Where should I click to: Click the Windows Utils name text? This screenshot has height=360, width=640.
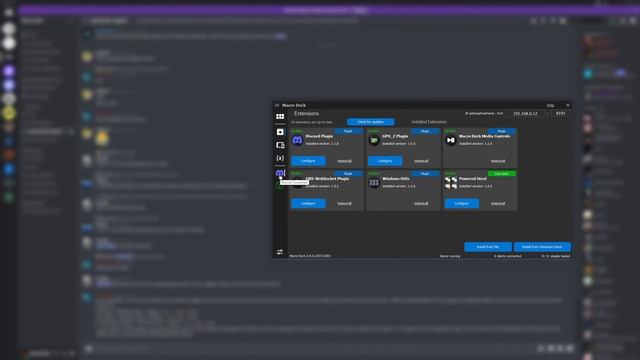coord(396,179)
